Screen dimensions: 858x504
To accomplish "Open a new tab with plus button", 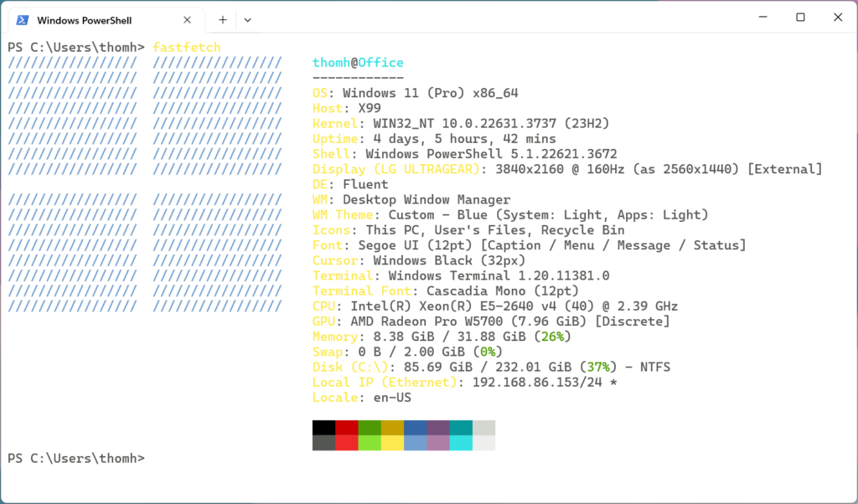I will [x=222, y=19].
